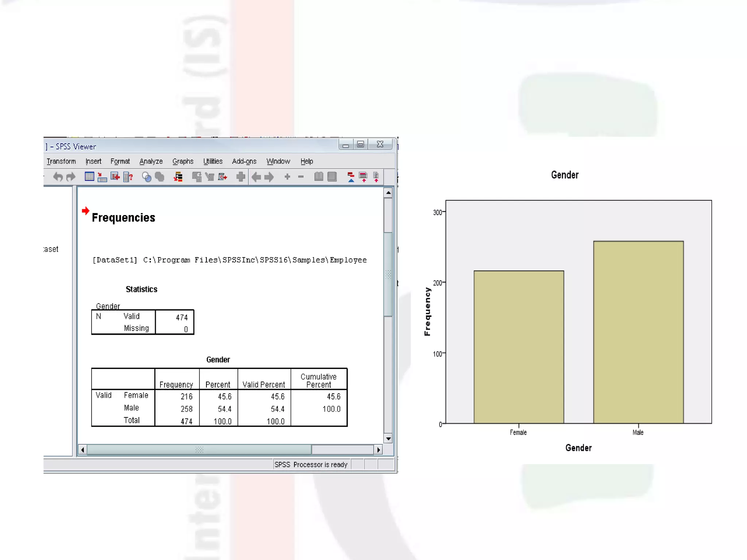Click the Variables question-mark icon

click(128, 177)
